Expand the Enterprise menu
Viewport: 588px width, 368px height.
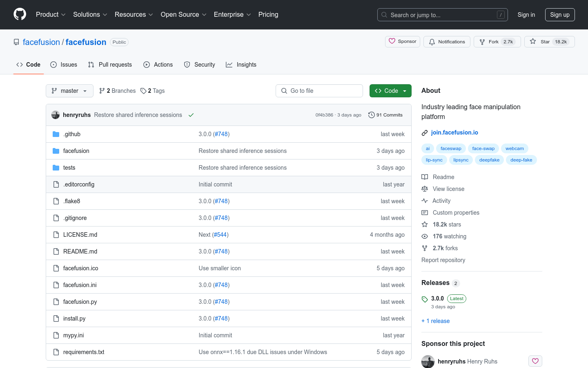click(x=232, y=15)
